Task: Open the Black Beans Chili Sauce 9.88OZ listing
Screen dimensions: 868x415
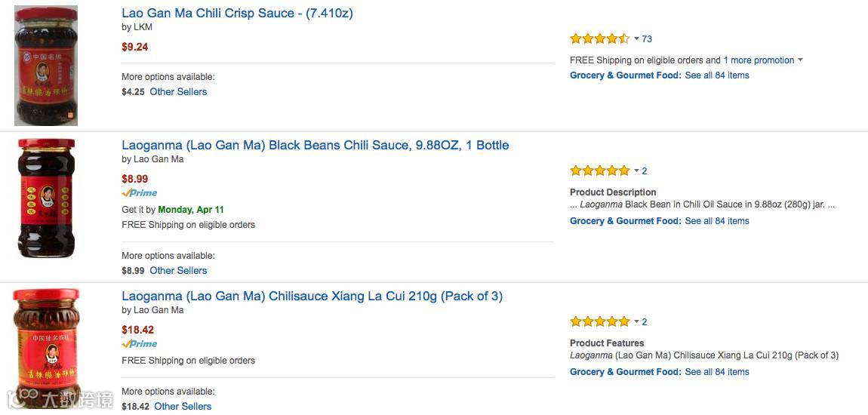Action: click(315, 145)
